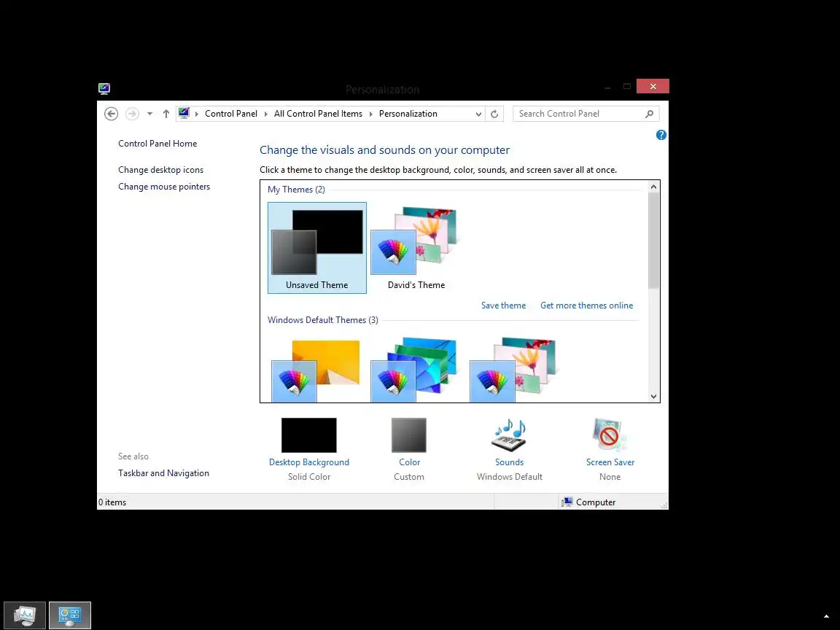Click Get more themes online link
Screen dimensions: 840x630
(x=586, y=306)
